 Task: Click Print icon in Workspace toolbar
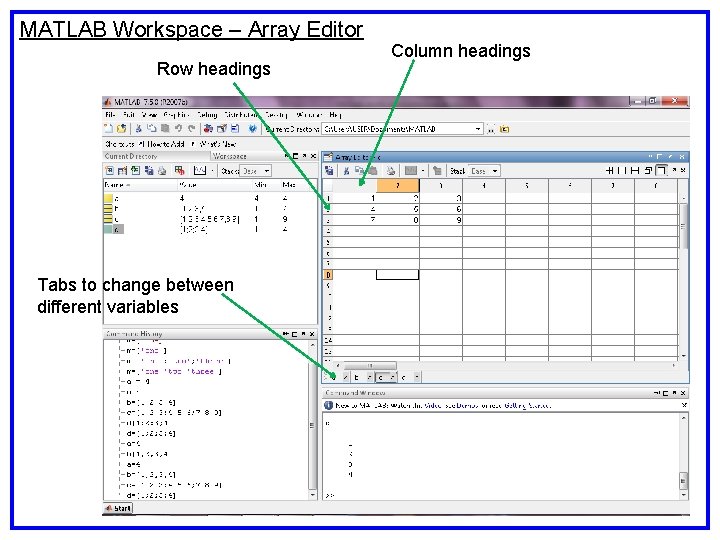pos(162,171)
